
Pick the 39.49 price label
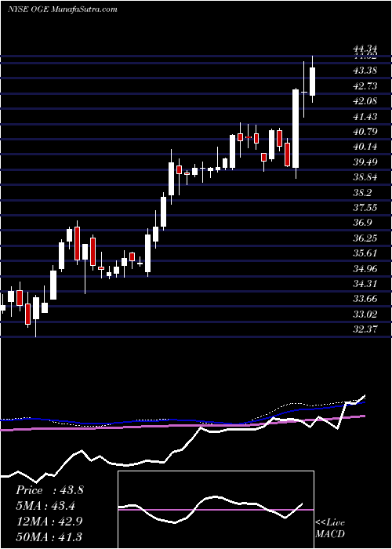[x=365, y=162]
